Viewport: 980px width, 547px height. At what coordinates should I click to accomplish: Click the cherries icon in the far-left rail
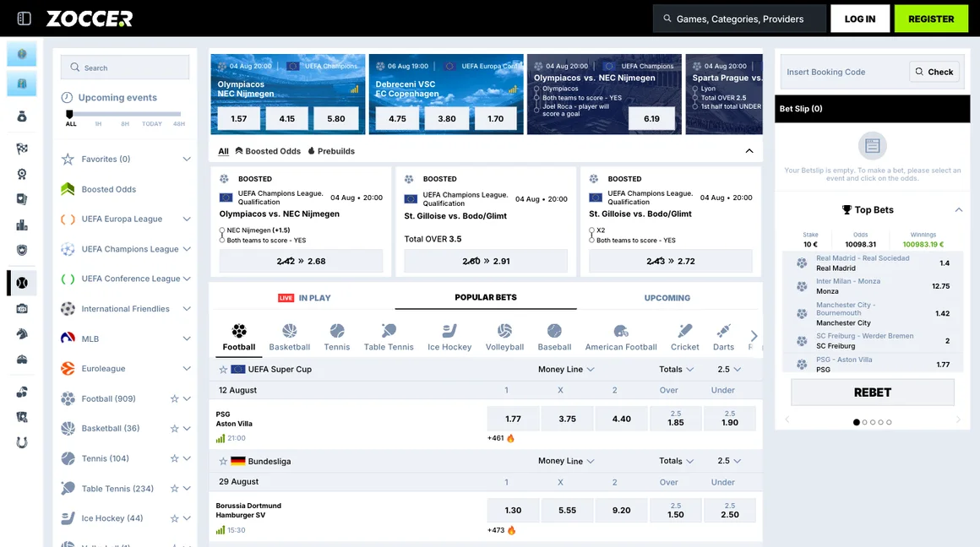[22, 393]
